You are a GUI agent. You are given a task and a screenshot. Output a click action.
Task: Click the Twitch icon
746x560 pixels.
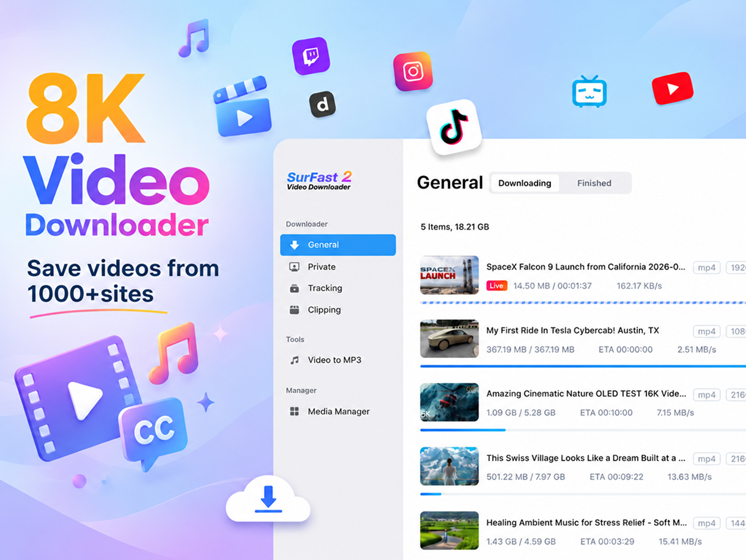[x=311, y=56]
